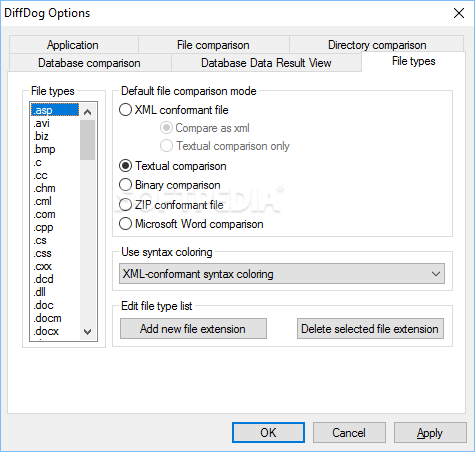Select the .bmp file type
Image resolution: width=475 pixels, height=452 pixels.
(x=55, y=149)
